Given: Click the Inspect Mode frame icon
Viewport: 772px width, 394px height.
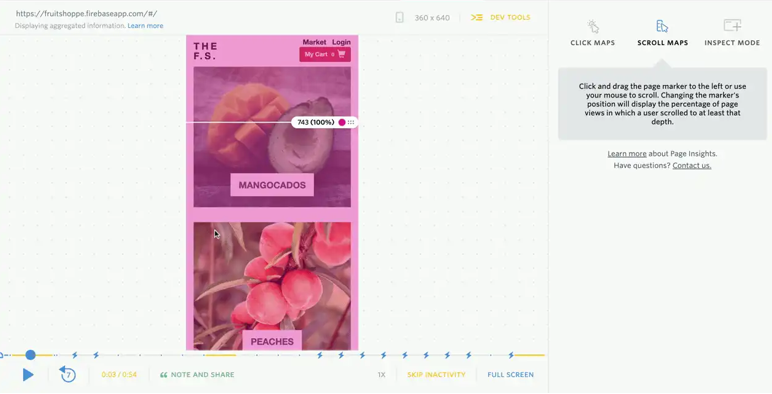Looking at the screenshot, I should tap(732, 25).
